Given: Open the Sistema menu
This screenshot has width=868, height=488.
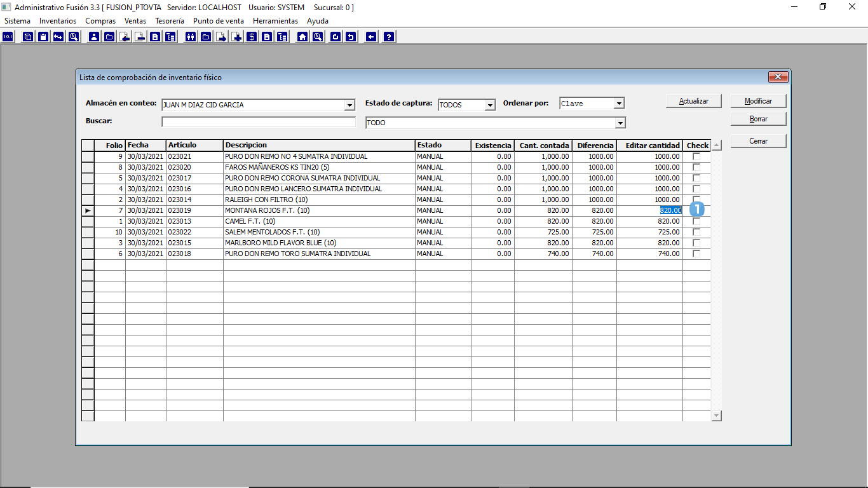Looking at the screenshot, I should point(18,21).
